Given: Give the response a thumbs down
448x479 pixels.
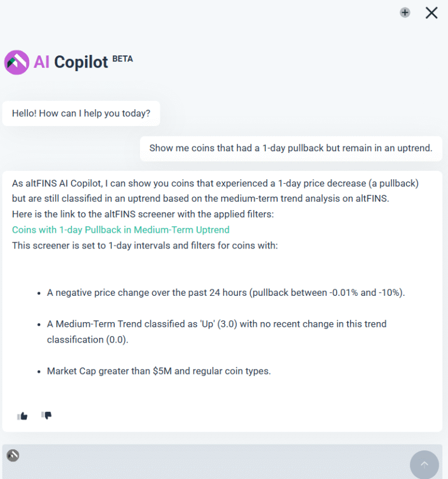Looking at the screenshot, I should pos(46,415).
